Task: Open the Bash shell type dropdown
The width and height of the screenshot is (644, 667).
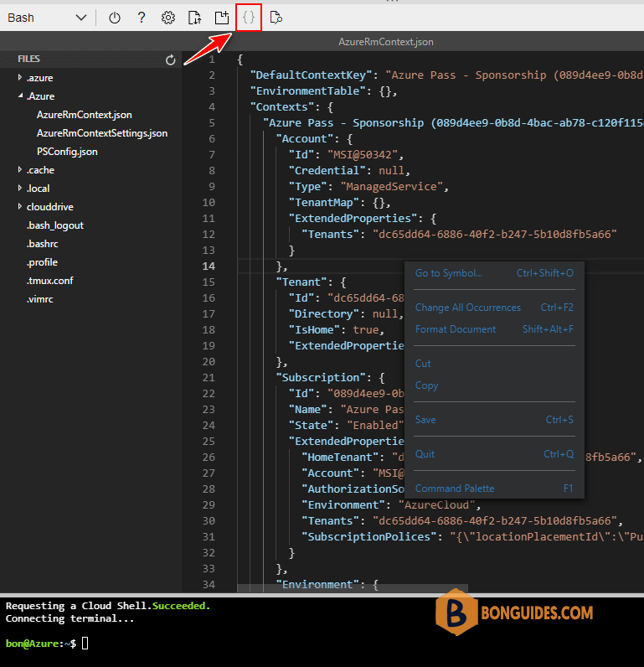Action: (x=47, y=18)
